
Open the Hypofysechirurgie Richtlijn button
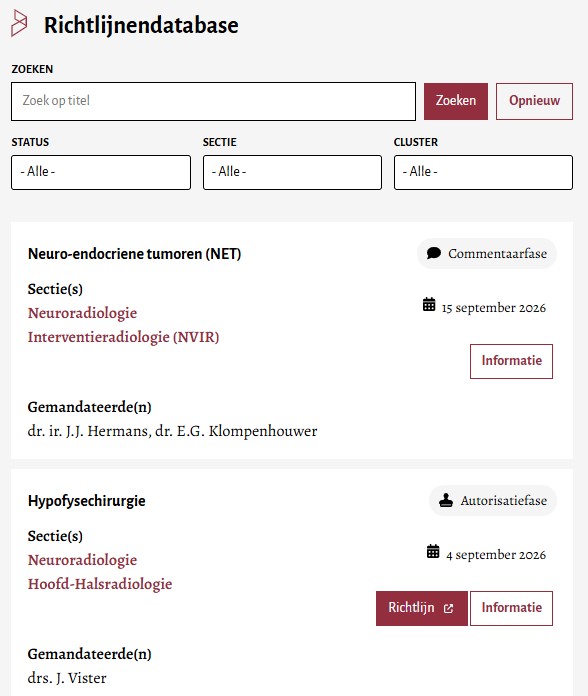(x=422, y=608)
